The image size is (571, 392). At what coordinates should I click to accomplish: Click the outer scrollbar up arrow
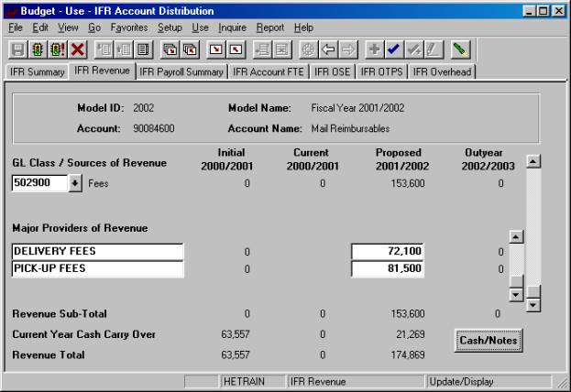[x=534, y=161]
